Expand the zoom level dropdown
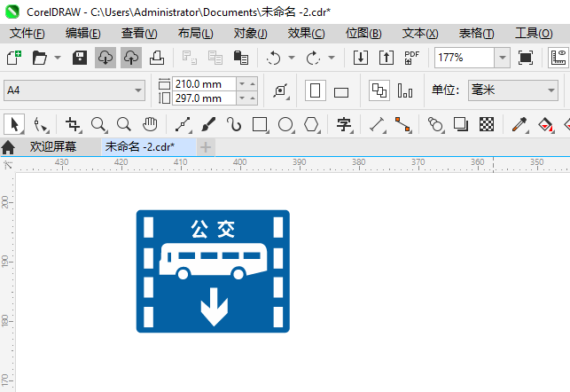Screen dimensions: 570x392 (503, 58)
